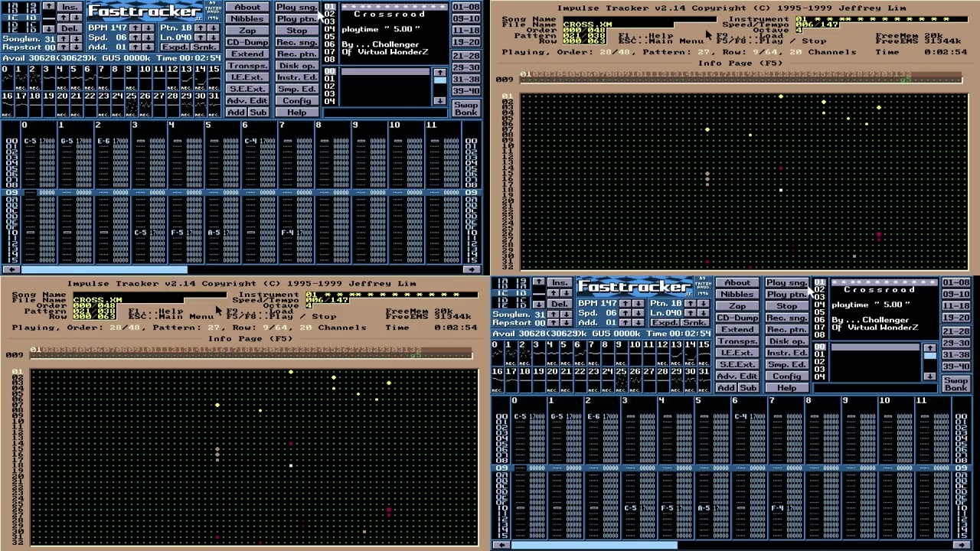Open Smp. Ed. in lower-right Fasttracker
980x551 pixels.
click(x=787, y=364)
